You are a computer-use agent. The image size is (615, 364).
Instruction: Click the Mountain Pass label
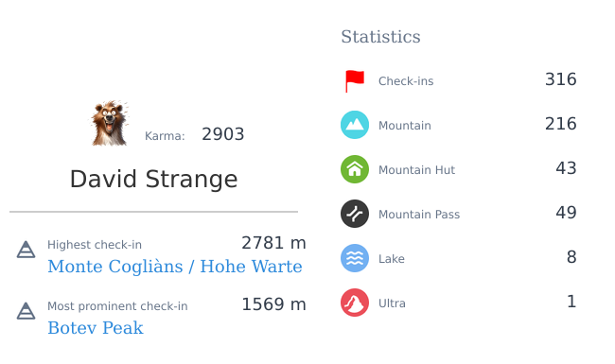(419, 215)
